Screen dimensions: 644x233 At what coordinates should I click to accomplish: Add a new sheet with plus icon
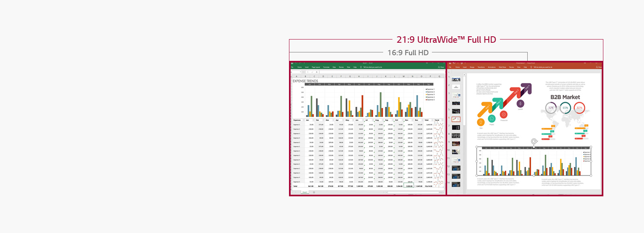pyautogui.click(x=314, y=192)
